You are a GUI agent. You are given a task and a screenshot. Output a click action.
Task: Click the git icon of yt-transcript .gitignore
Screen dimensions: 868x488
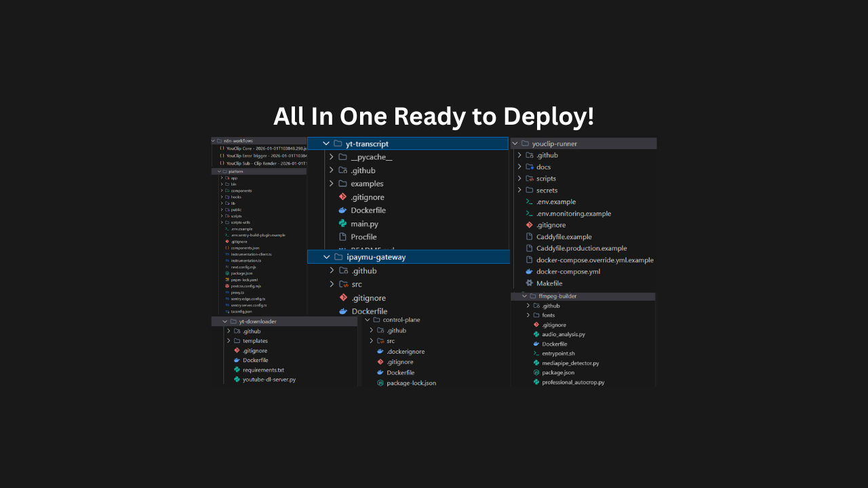342,197
